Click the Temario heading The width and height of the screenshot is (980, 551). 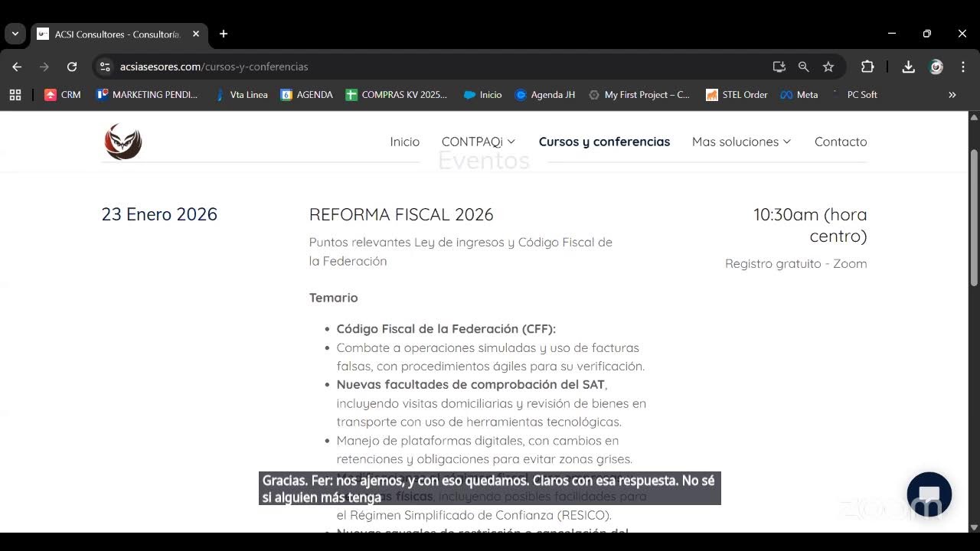(x=333, y=298)
